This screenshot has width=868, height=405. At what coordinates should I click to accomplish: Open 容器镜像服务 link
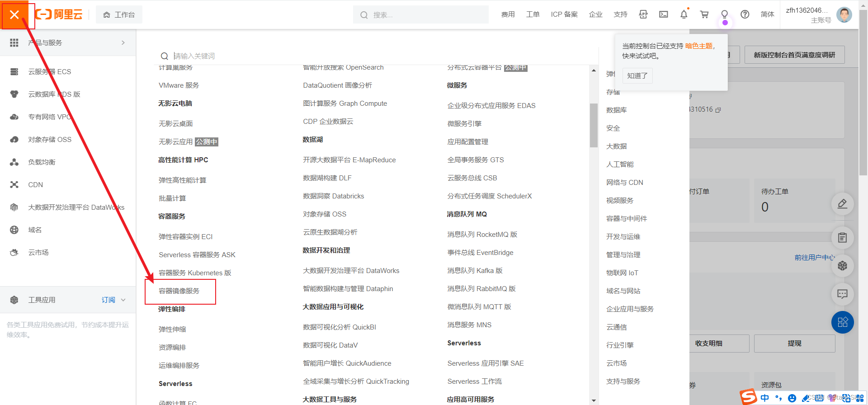point(179,291)
